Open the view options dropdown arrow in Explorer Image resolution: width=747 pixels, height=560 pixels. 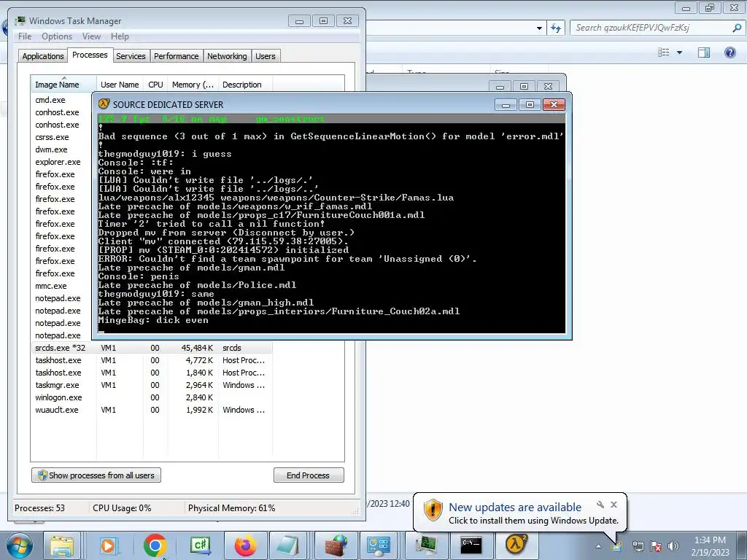[679, 52]
